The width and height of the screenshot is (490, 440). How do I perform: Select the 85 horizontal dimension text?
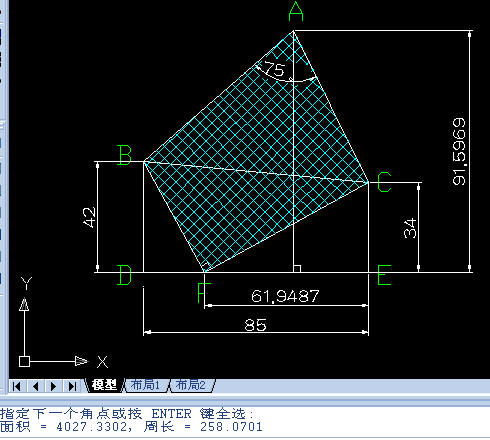point(255,325)
